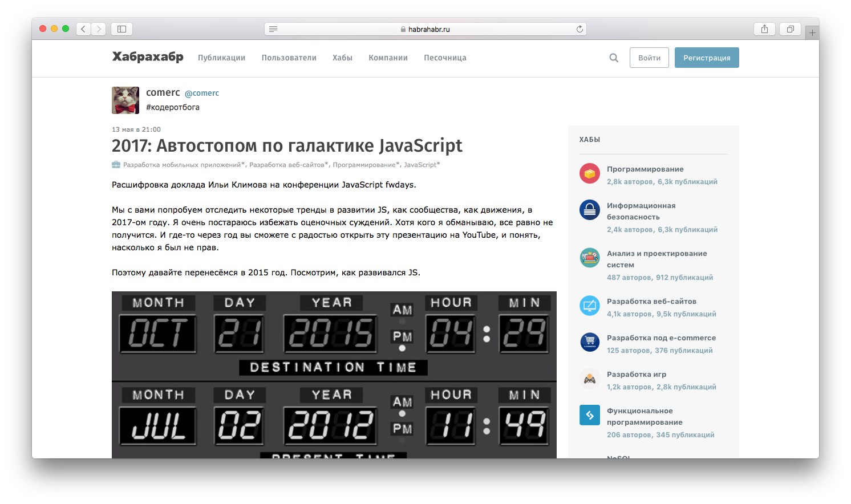Open the Разработка веб-сайтов tag under title

pos(289,165)
